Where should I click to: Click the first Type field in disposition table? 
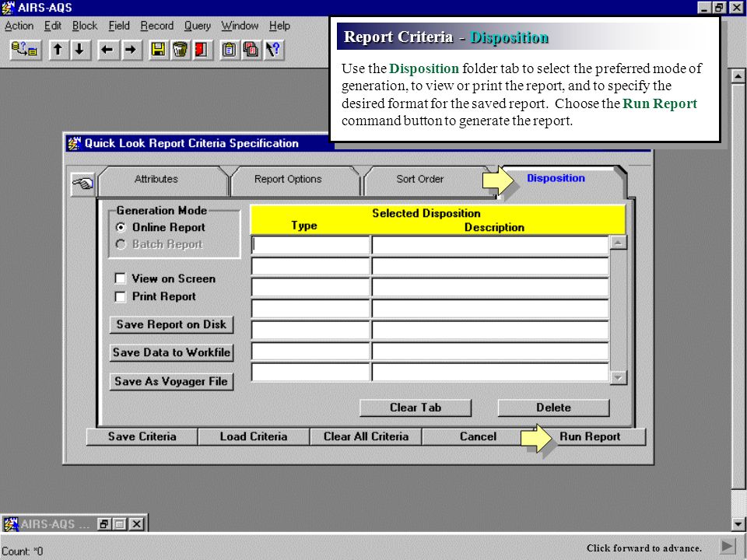pos(310,245)
